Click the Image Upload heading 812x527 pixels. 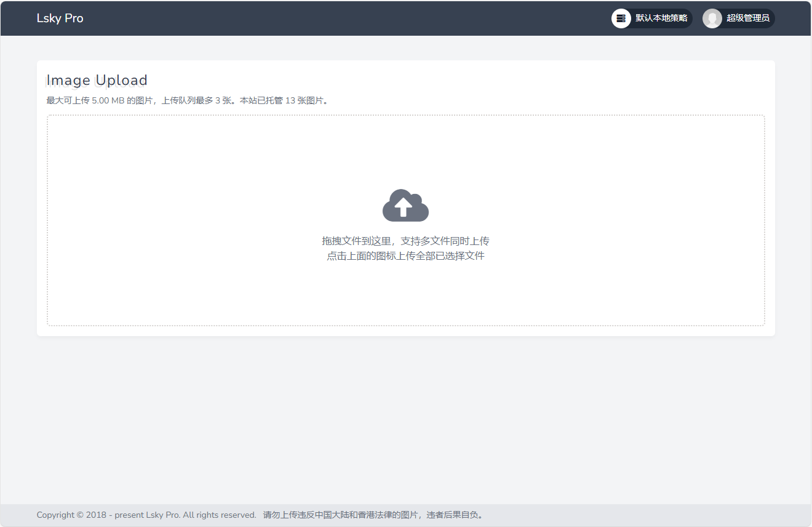[97, 80]
